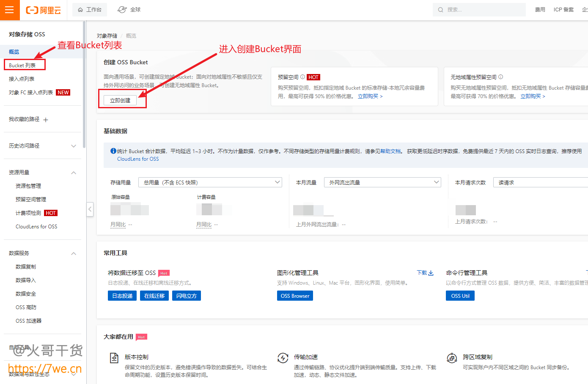
Task: Open 帮助文档 link
Action: click(x=390, y=151)
